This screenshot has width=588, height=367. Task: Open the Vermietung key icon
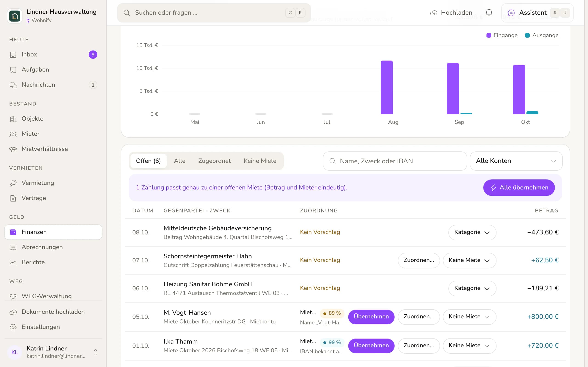coord(13,183)
